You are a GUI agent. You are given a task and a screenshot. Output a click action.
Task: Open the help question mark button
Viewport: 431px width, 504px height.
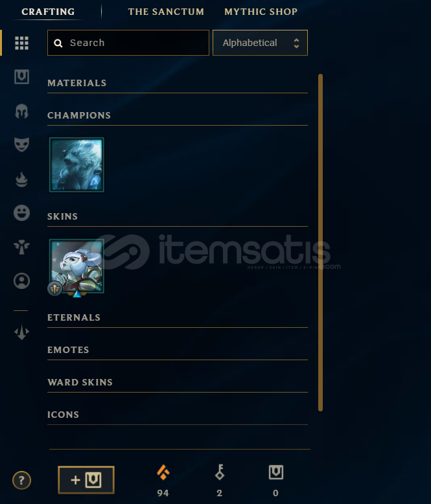(x=21, y=480)
